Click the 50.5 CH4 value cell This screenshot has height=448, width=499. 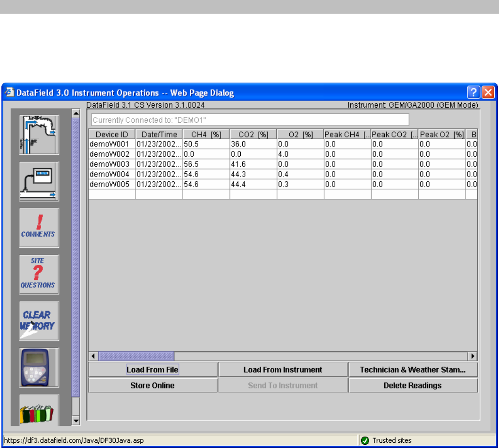(x=206, y=144)
